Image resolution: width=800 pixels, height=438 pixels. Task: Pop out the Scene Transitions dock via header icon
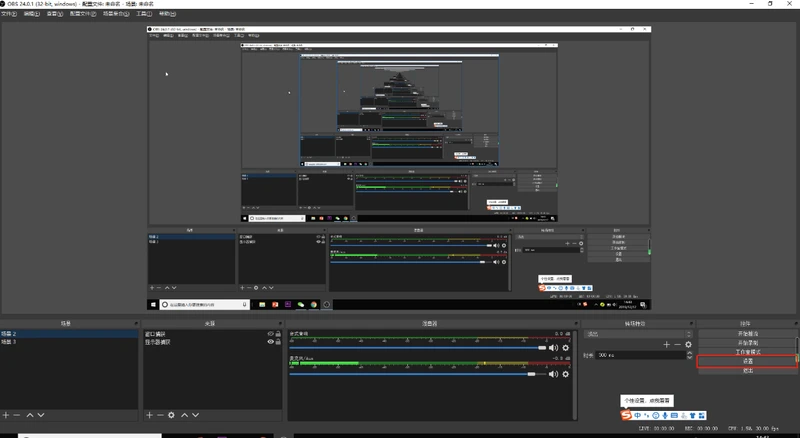(x=692, y=324)
